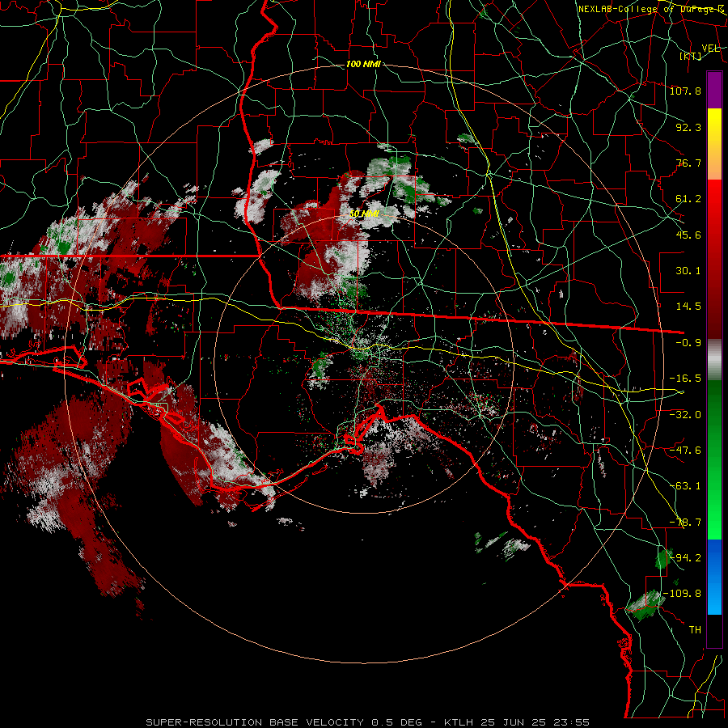Select the -78.7 velocity scale value
This screenshot has height=728, width=728.
pos(685,523)
